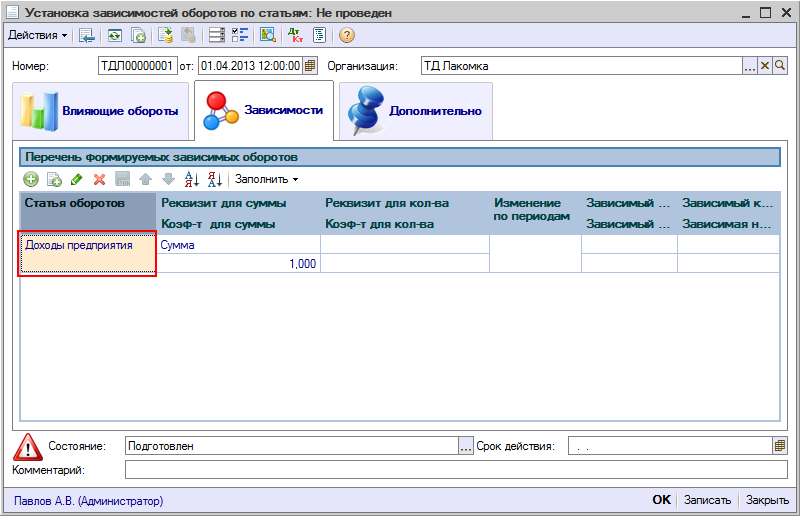Open organization record with magnifier icon
This screenshot has height=516, width=800.
[x=781, y=66]
